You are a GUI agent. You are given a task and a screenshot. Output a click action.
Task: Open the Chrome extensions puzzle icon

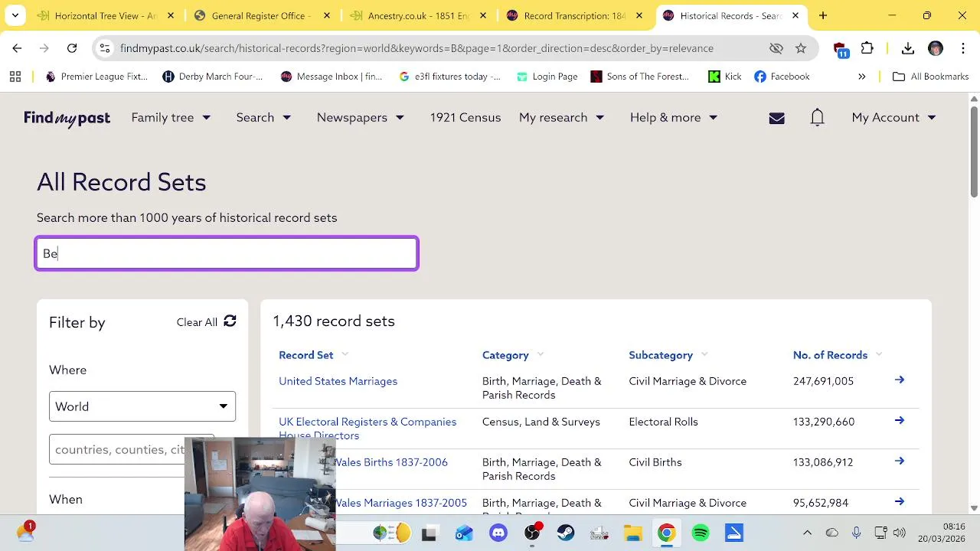[x=867, y=48]
